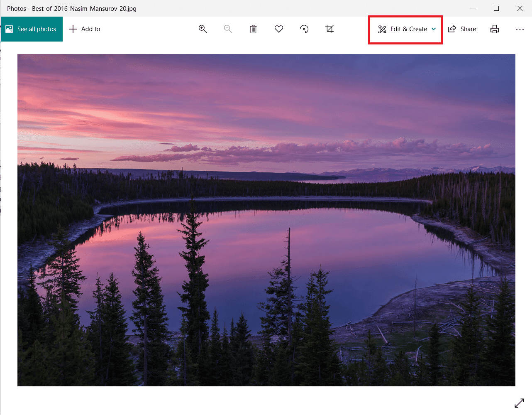Rotate the photo with the rotate icon
Screen dimensions: 532x415
tap(304, 29)
